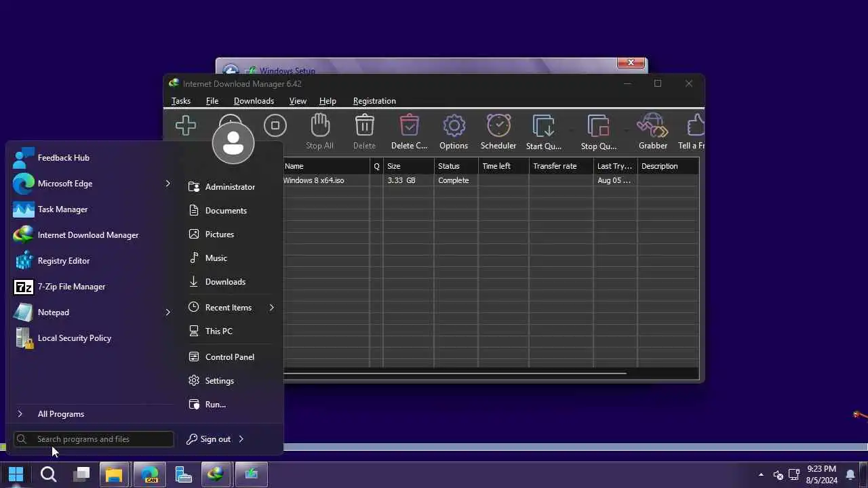This screenshot has height=488, width=868.
Task: Launch 7-Zip File Manager from Start menu
Action: pos(92,287)
